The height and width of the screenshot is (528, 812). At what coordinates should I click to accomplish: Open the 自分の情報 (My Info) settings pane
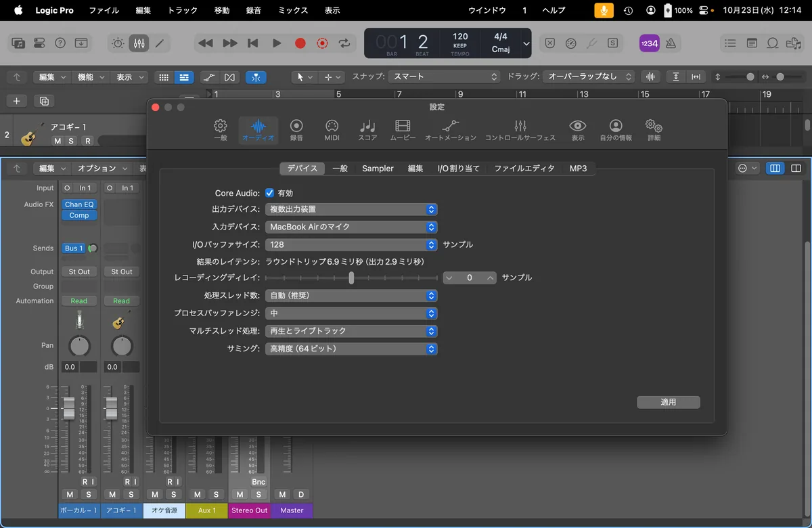[x=616, y=130]
